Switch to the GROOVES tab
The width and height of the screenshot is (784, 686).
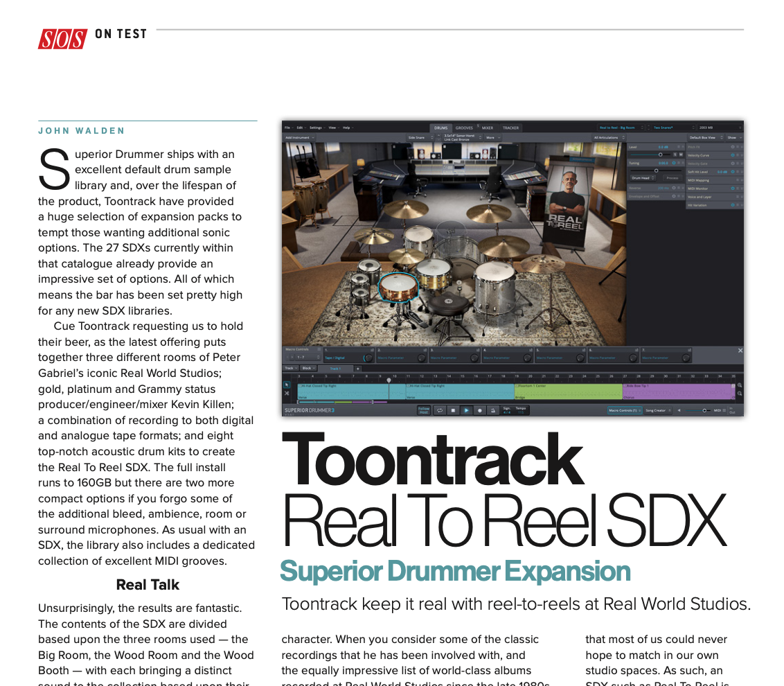pyautogui.click(x=464, y=127)
